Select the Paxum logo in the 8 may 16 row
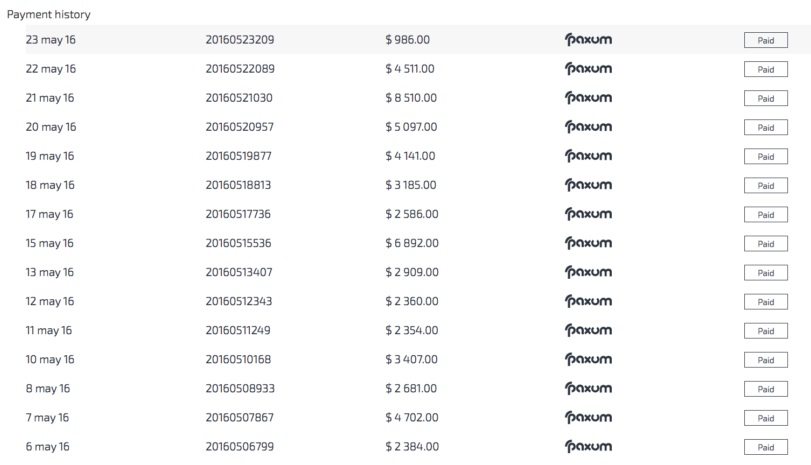811x465 pixels. point(588,388)
